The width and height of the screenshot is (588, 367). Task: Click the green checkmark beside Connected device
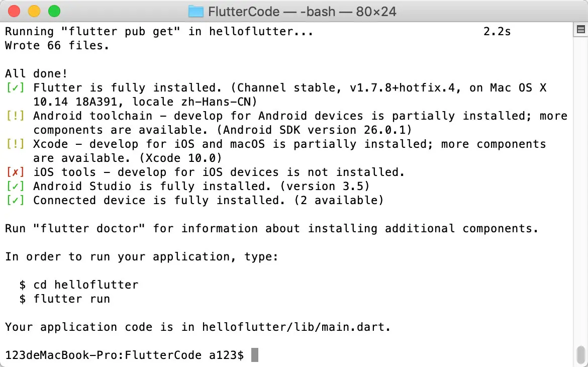pyautogui.click(x=16, y=201)
